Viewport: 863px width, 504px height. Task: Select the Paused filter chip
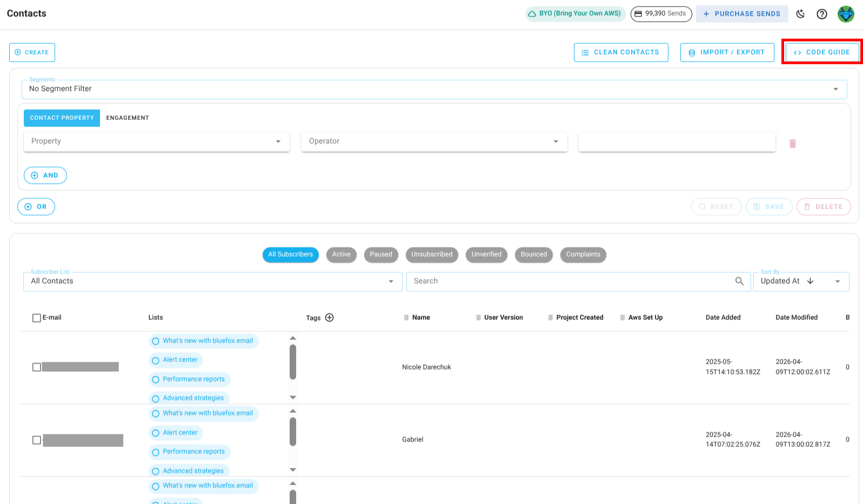tap(381, 254)
